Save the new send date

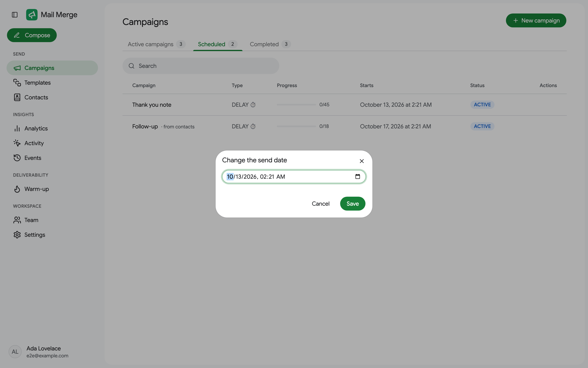[x=353, y=204]
